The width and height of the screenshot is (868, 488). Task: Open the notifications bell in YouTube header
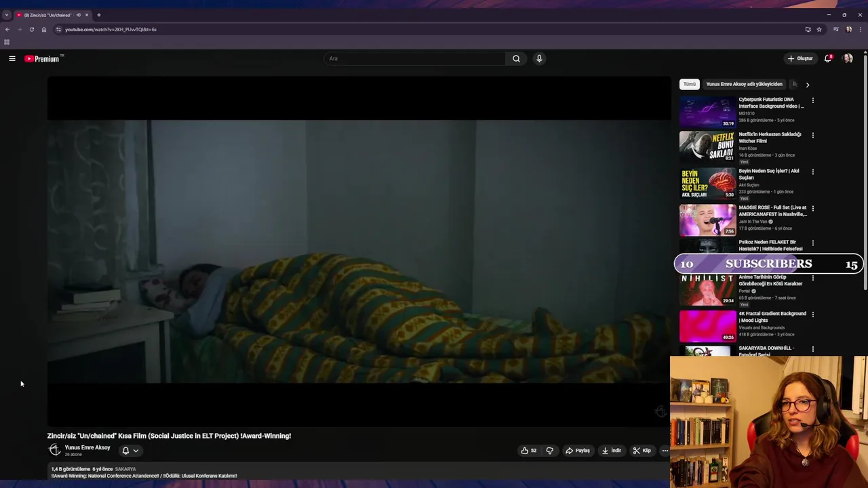point(827,59)
